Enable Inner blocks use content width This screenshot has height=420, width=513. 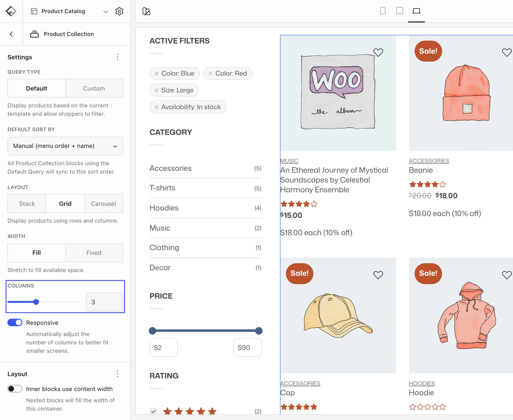15,389
